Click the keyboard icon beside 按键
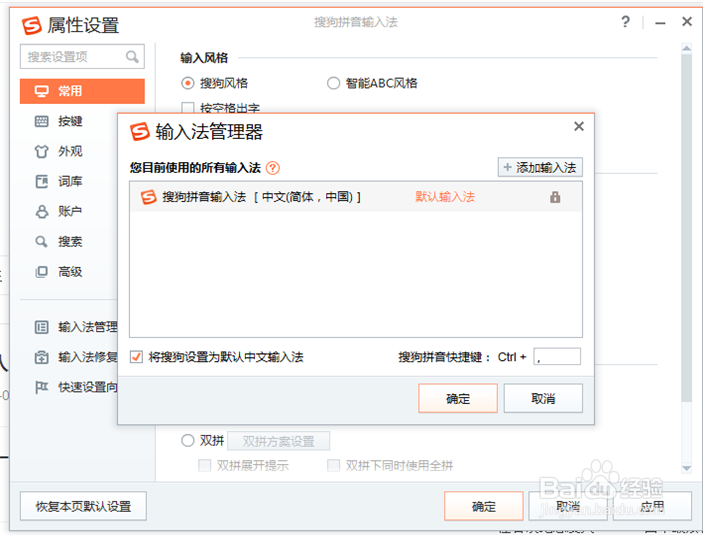Screen dimensions: 703x535 (41, 121)
